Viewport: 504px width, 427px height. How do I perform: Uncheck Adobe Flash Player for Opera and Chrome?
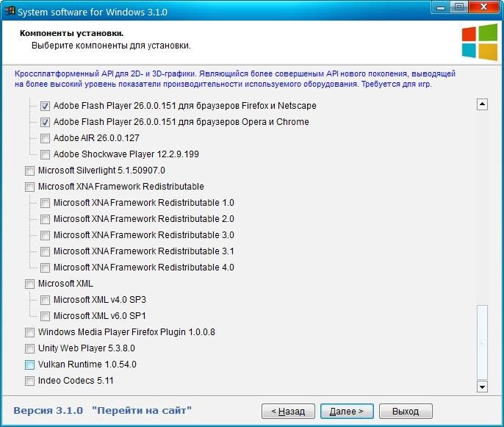(x=45, y=122)
